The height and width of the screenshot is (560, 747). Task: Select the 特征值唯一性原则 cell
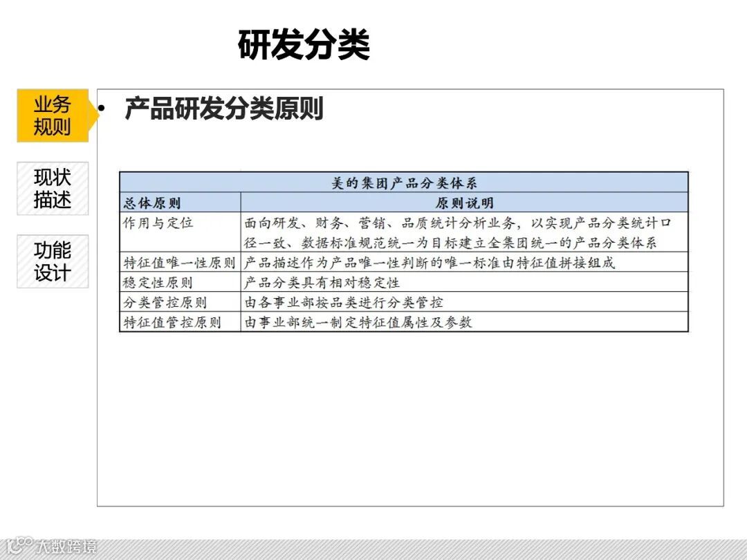(181, 263)
